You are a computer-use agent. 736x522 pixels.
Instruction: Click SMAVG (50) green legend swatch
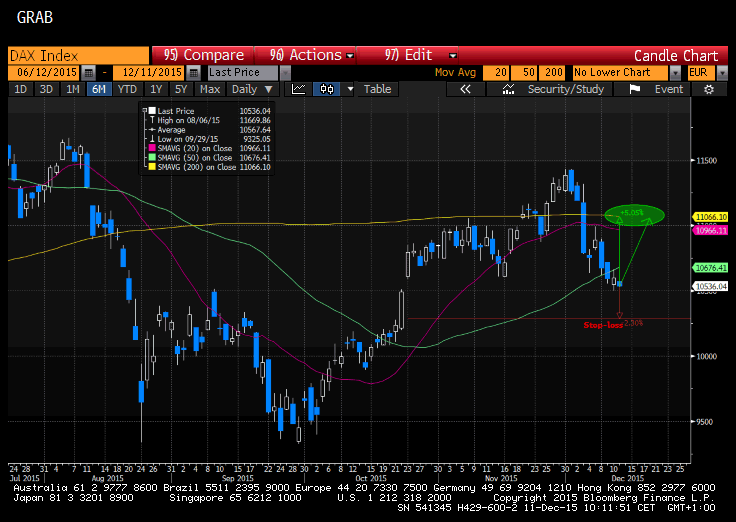coord(152,158)
